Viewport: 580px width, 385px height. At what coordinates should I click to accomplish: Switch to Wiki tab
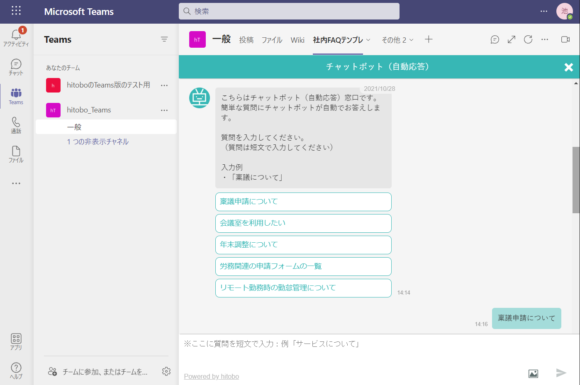coord(297,40)
